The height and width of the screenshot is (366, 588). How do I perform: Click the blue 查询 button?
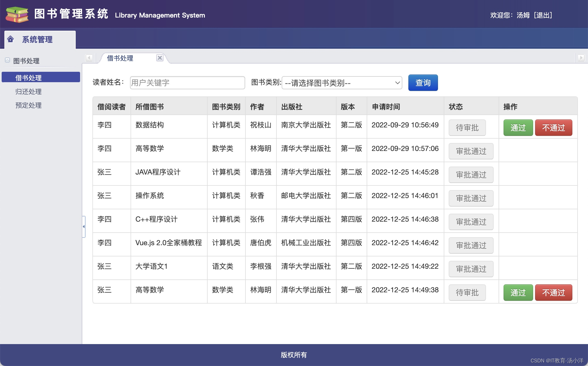point(423,83)
